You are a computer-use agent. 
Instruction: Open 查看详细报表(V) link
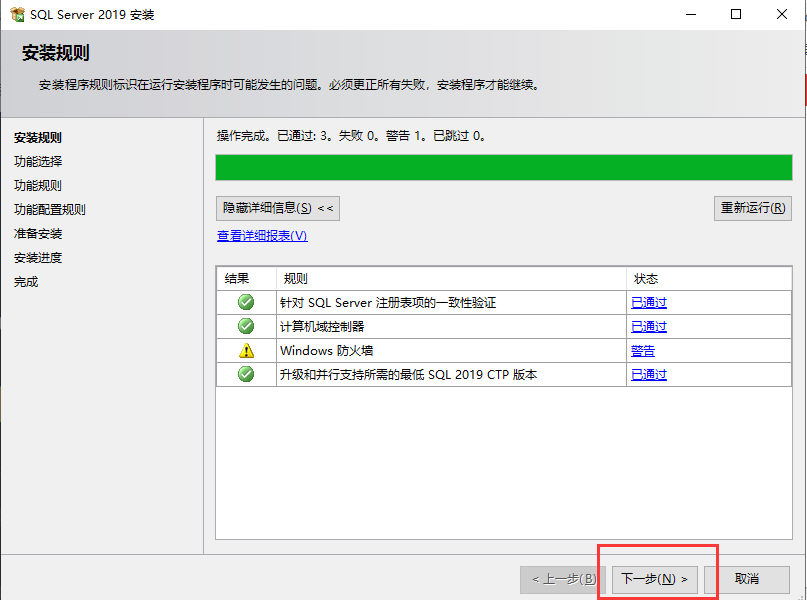pyautogui.click(x=262, y=236)
